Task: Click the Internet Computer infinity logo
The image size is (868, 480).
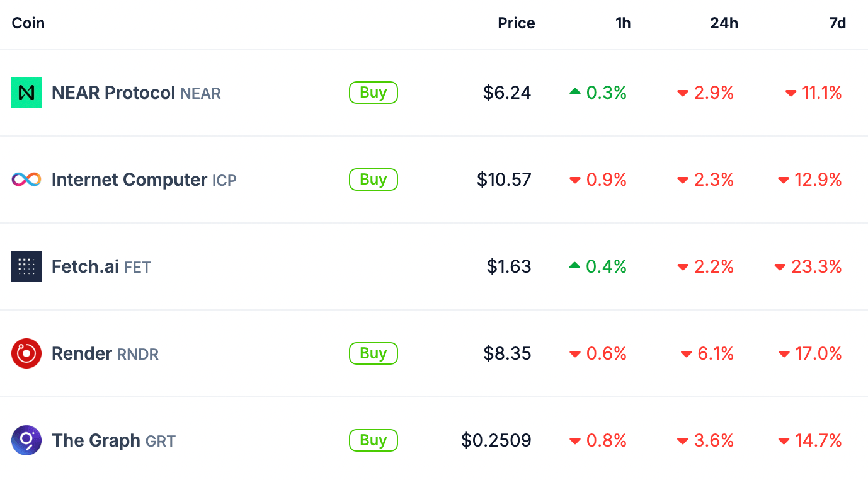Action: tap(26, 180)
